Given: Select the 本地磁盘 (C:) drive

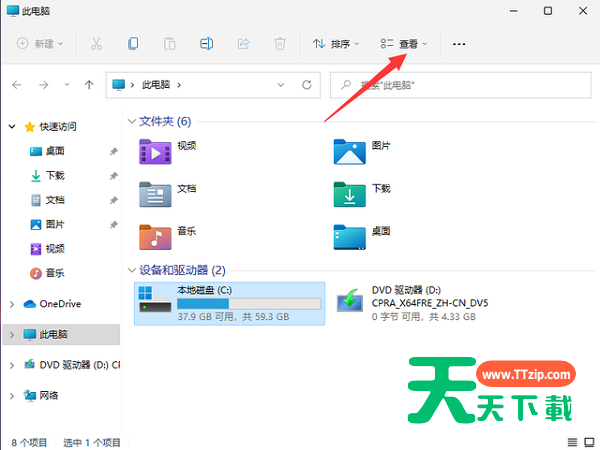Looking at the screenshot, I should pos(230,304).
